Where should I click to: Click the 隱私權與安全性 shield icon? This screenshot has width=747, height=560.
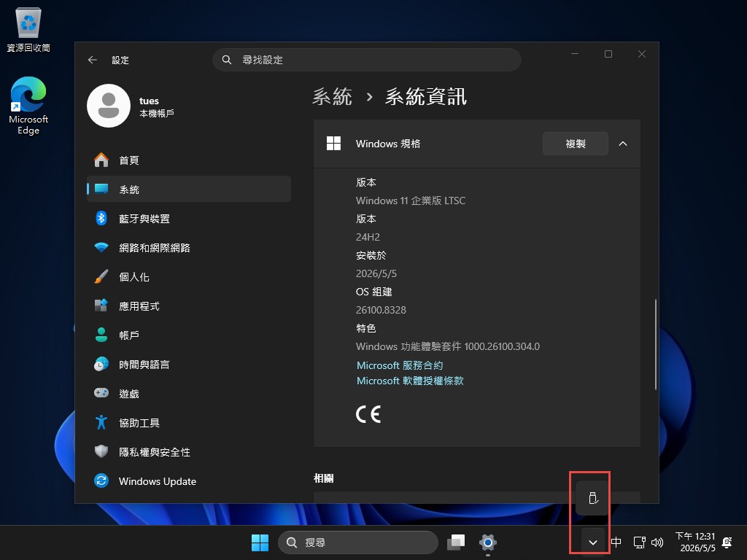click(101, 451)
